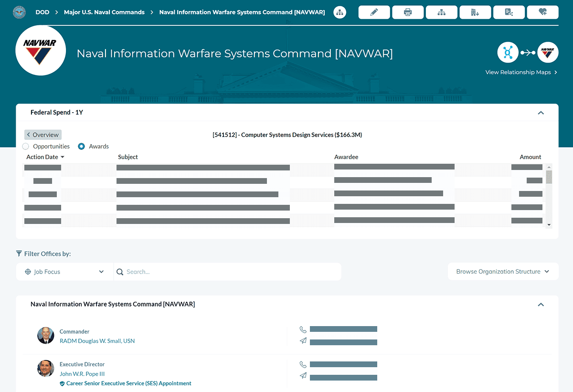Sort by Action Date column

coord(45,157)
